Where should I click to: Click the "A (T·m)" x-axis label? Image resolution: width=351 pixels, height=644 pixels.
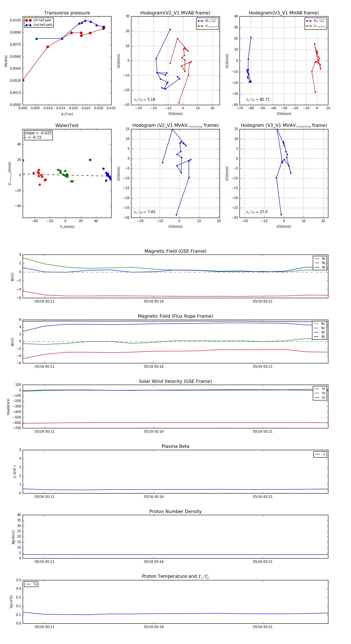[x=67, y=114]
